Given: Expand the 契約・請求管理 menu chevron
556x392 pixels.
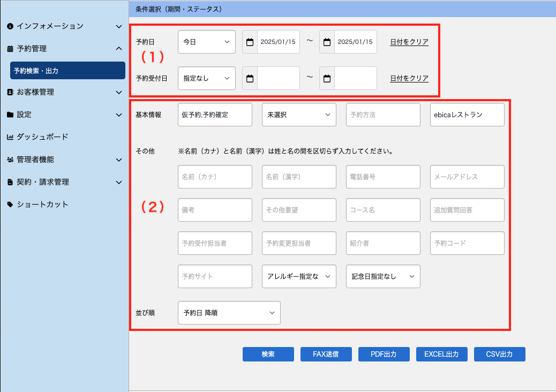Looking at the screenshot, I should [x=119, y=182].
